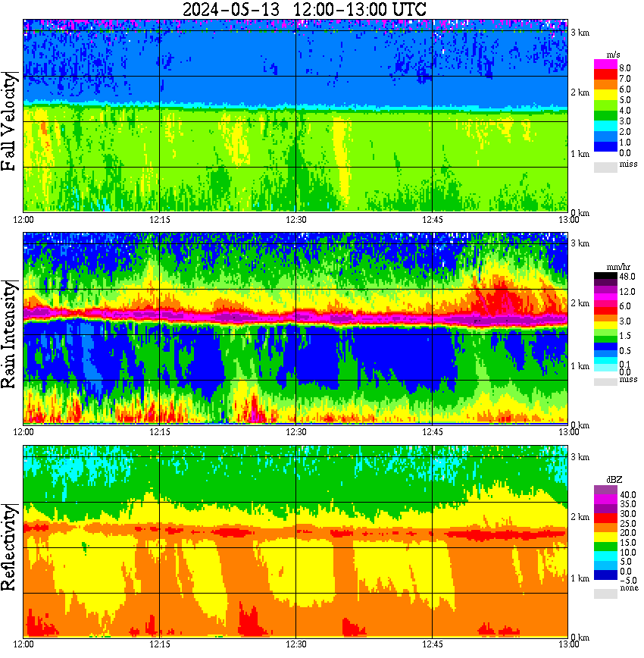Pick the green swatch in the dBZ legend
644x658 pixels.
coord(605,547)
